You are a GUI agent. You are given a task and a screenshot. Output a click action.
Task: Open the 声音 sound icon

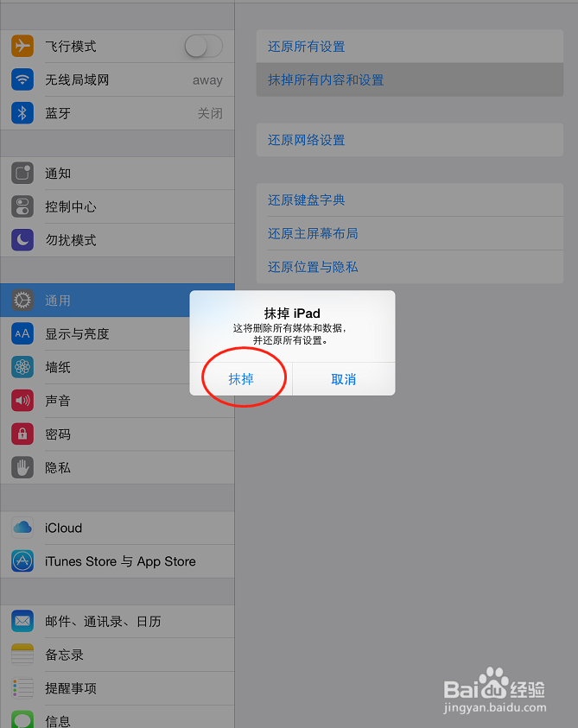(22, 401)
